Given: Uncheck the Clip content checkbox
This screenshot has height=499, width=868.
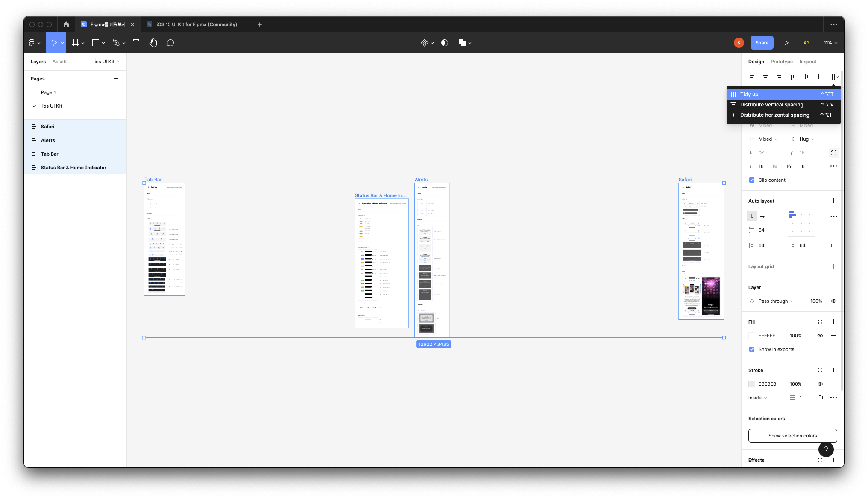Looking at the screenshot, I should pos(752,180).
